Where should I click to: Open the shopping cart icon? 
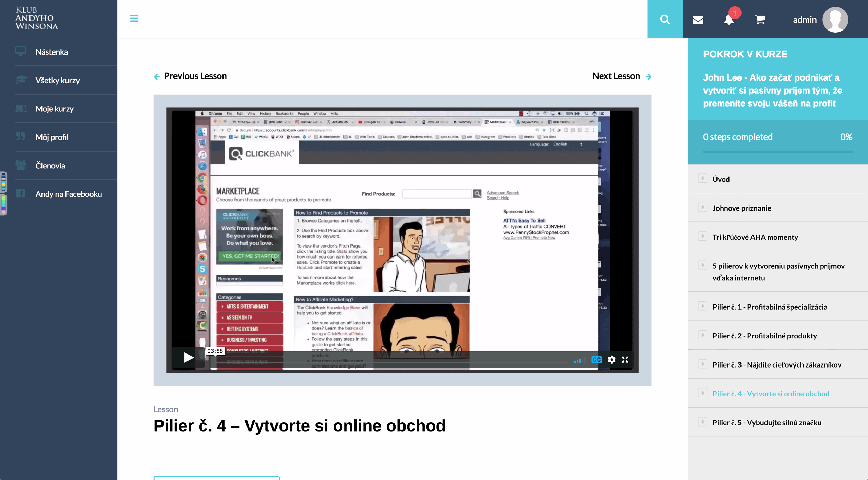click(760, 20)
